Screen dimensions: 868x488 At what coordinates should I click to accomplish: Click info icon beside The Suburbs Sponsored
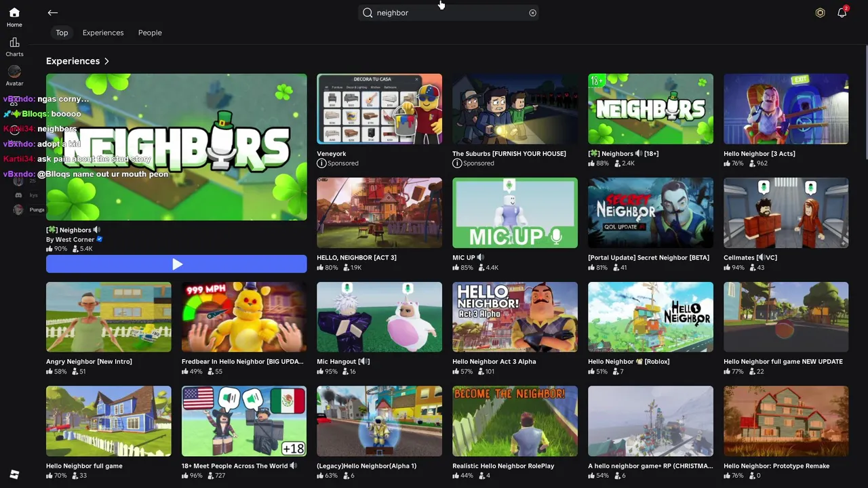pos(457,163)
